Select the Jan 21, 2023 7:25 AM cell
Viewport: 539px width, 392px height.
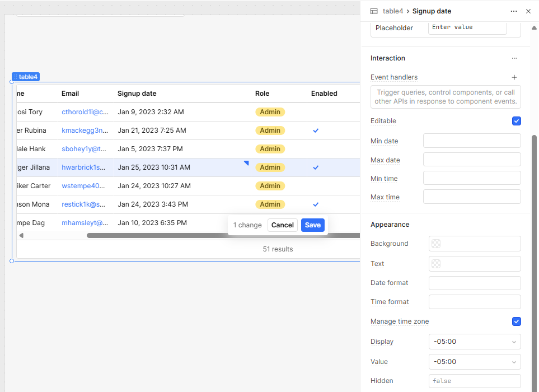(182, 130)
